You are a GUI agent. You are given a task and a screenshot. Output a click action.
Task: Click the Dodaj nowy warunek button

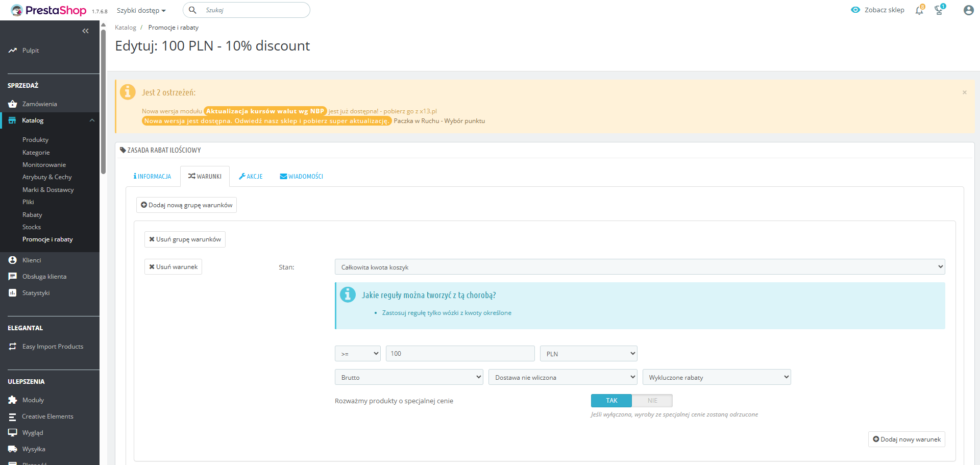click(906, 439)
